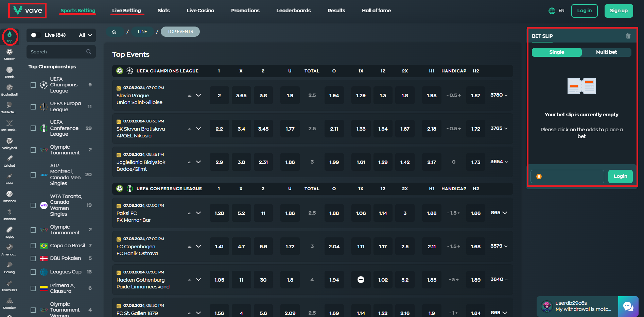Open the live chat support bubble
644x317 pixels.
628,306
